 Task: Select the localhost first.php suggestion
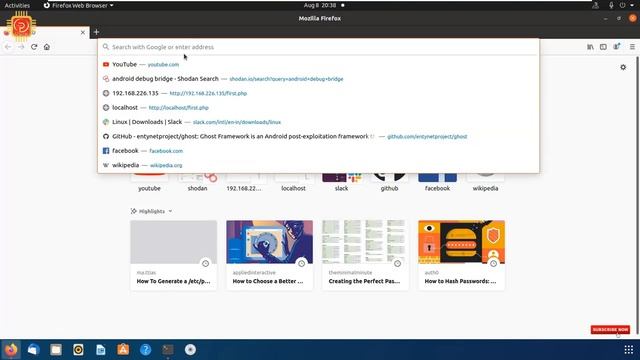tap(318, 108)
